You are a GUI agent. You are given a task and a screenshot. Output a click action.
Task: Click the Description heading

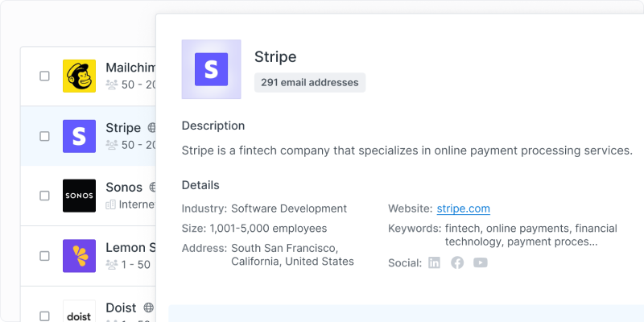(213, 126)
